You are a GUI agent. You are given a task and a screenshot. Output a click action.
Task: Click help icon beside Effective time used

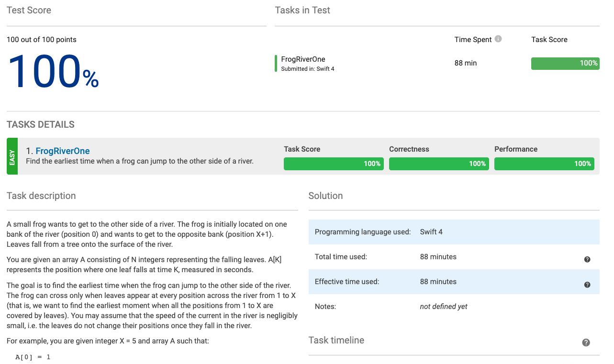click(587, 285)
